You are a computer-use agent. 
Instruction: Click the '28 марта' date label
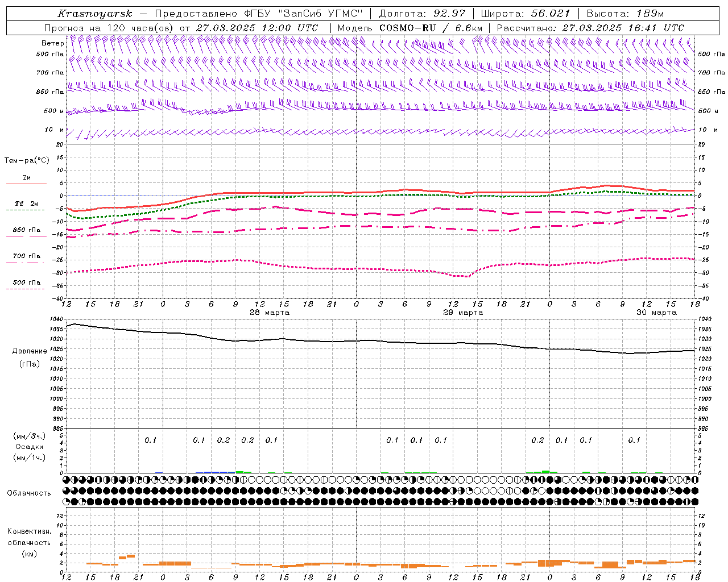pyautogui.click(x=270, y=313)
